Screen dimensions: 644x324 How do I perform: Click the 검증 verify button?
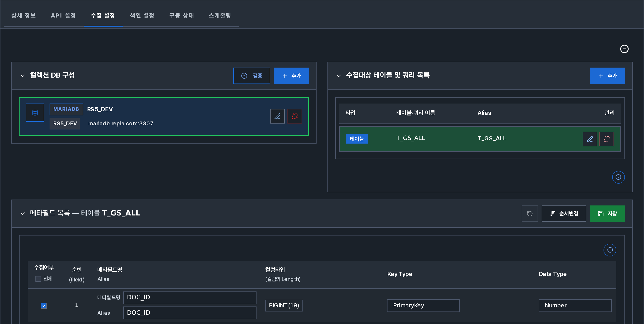252,76
